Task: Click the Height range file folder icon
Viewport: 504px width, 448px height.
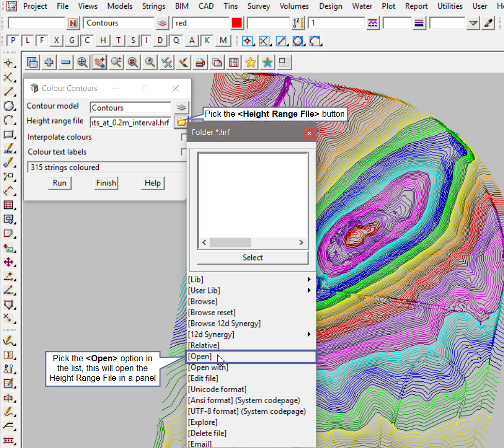Action: coord(181,122)
